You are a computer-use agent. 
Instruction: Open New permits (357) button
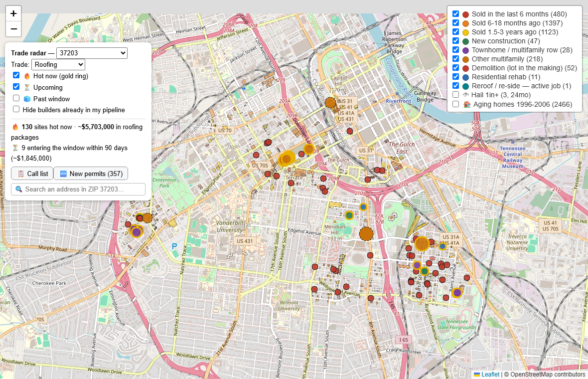(91, 174)
